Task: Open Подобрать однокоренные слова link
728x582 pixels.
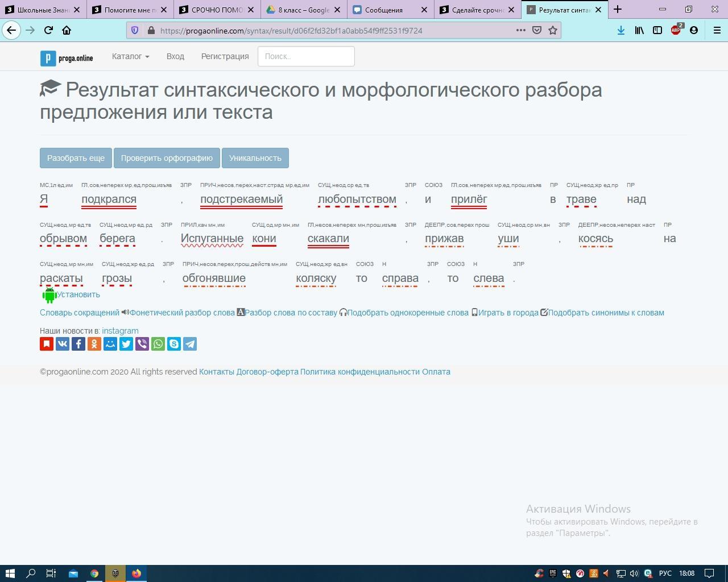Action: pyautogui.click(x=408, y=313)
